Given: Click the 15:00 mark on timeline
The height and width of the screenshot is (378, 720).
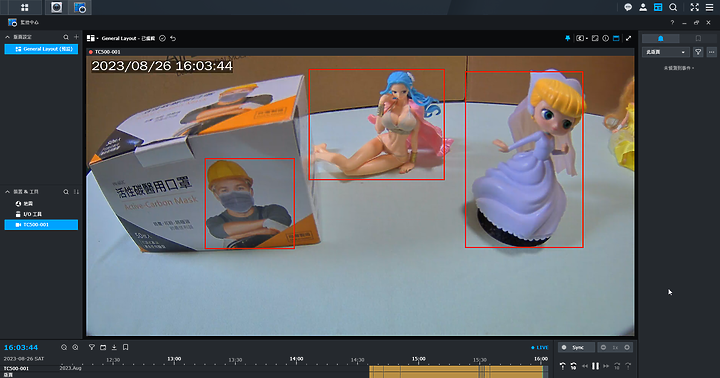Looking at the screenshot, I should [x=419, y=359].
